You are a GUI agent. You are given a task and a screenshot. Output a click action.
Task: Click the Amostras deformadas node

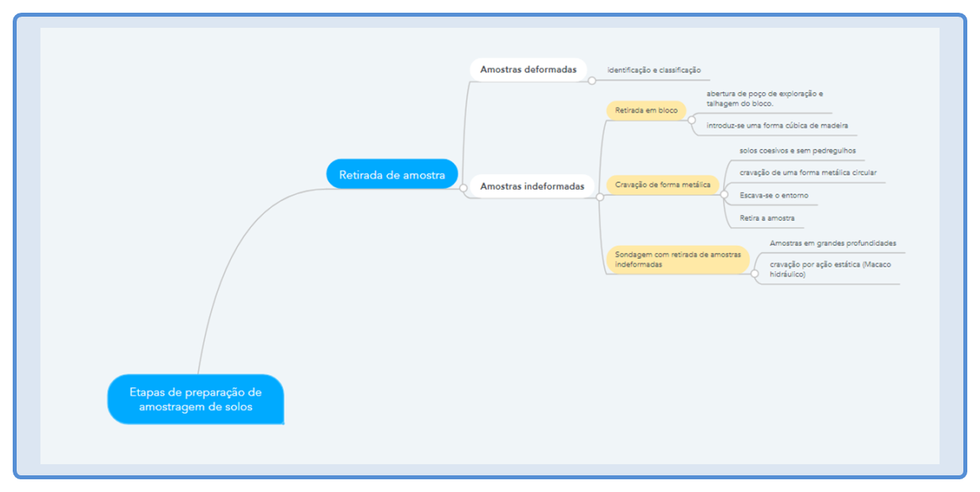pyautogui.click(x=528, y=69)
